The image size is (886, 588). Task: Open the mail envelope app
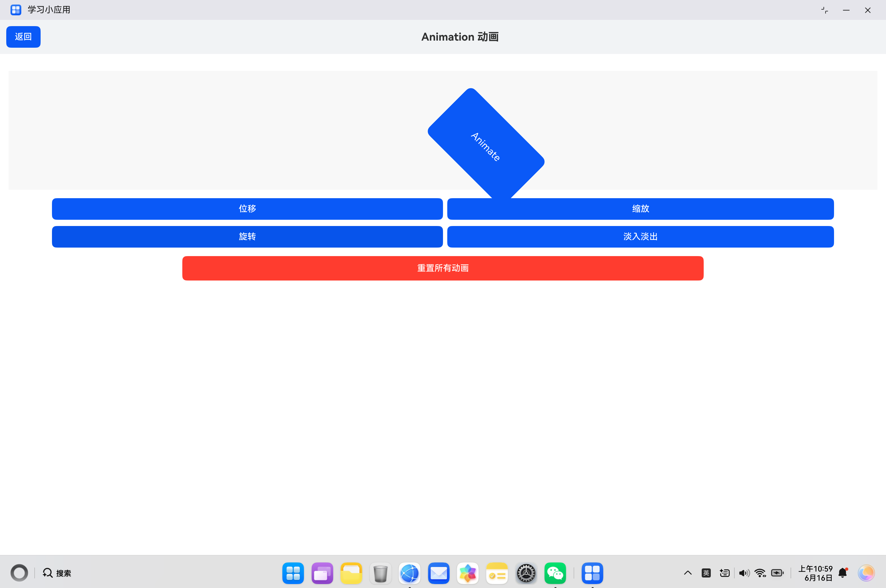(438, 573)
